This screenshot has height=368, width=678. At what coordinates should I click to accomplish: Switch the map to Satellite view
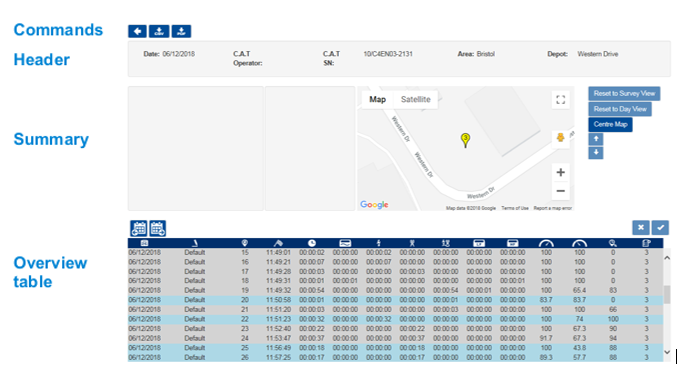pos(416,99)
